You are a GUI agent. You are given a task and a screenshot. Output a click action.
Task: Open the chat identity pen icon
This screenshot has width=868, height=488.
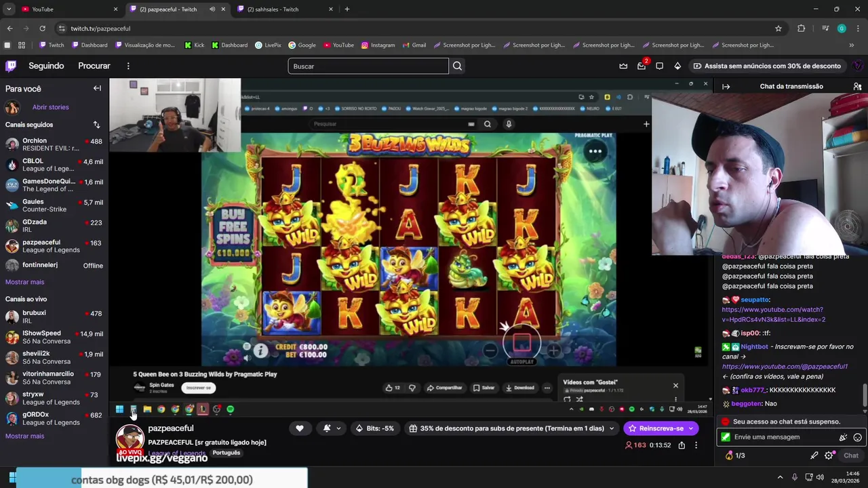814,455
